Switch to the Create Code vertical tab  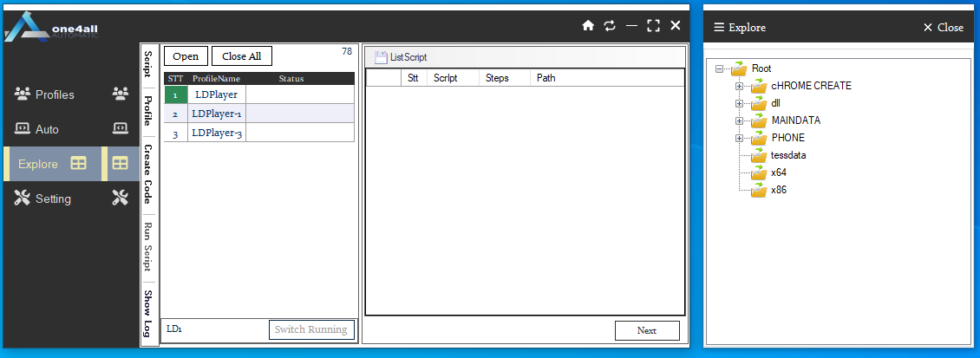pyautogui.click(x=148, y=174)
